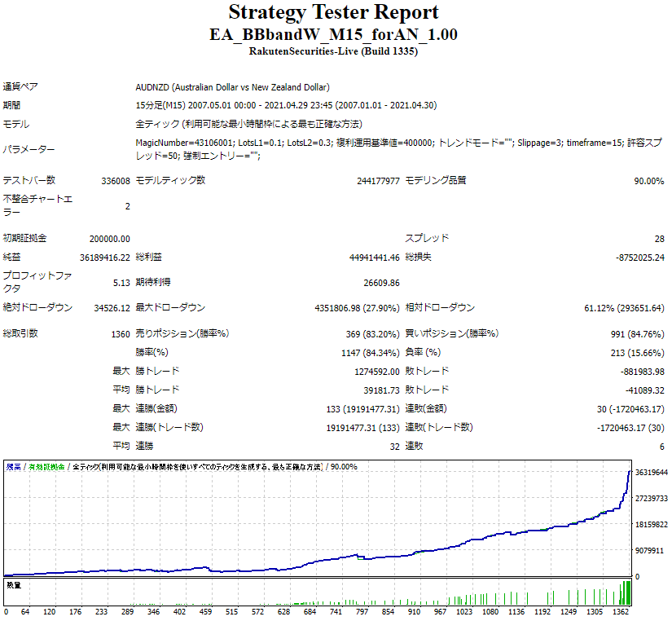This screenshot has height=621, width=672.
Task: Click initial deposit value 200000.00
Action: [110, 239]
